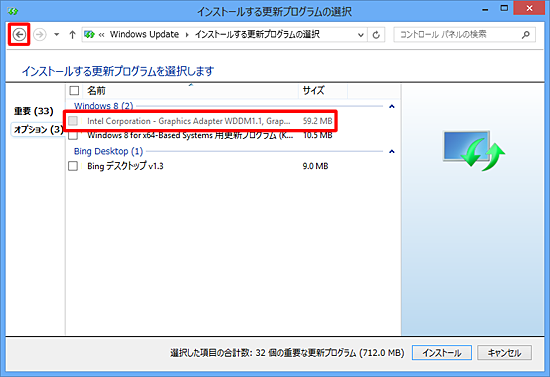
Task: Switch to the 重要 (33) tab
Action: (x=34, y=111)
